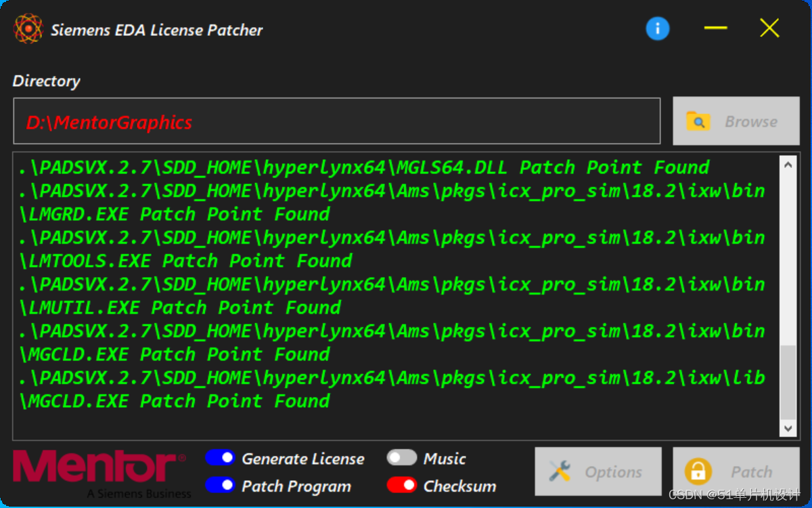Click the blue info icon

657,28
